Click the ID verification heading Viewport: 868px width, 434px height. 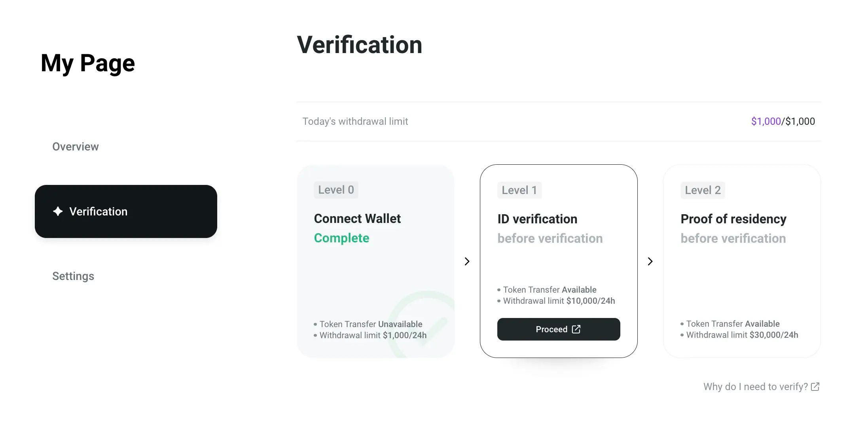coord(537,219)
